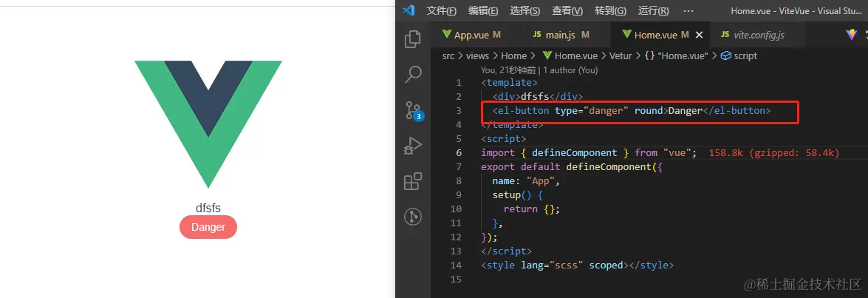This screenshot has width=868, height=298.
Task: Click the dfsfs text in browser page
Action: point(208,209)
